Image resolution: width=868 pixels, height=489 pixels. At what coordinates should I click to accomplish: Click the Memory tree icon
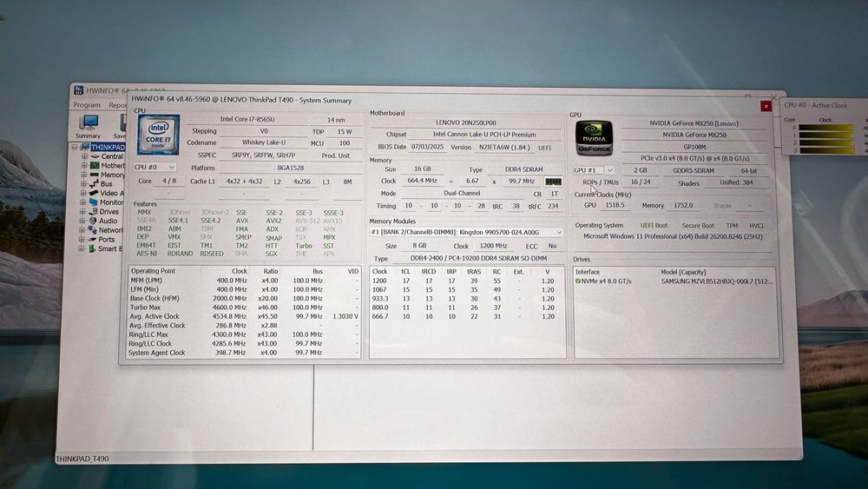[94, 175]
